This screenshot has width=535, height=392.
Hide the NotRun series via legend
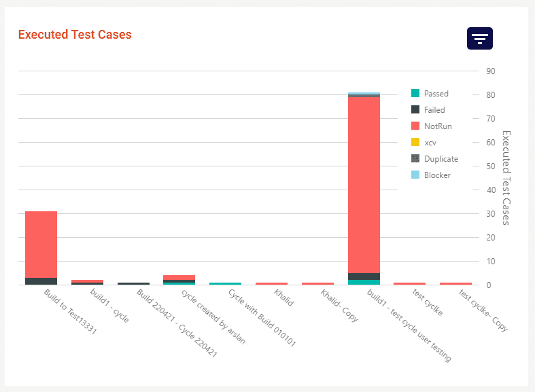[437, 126]
